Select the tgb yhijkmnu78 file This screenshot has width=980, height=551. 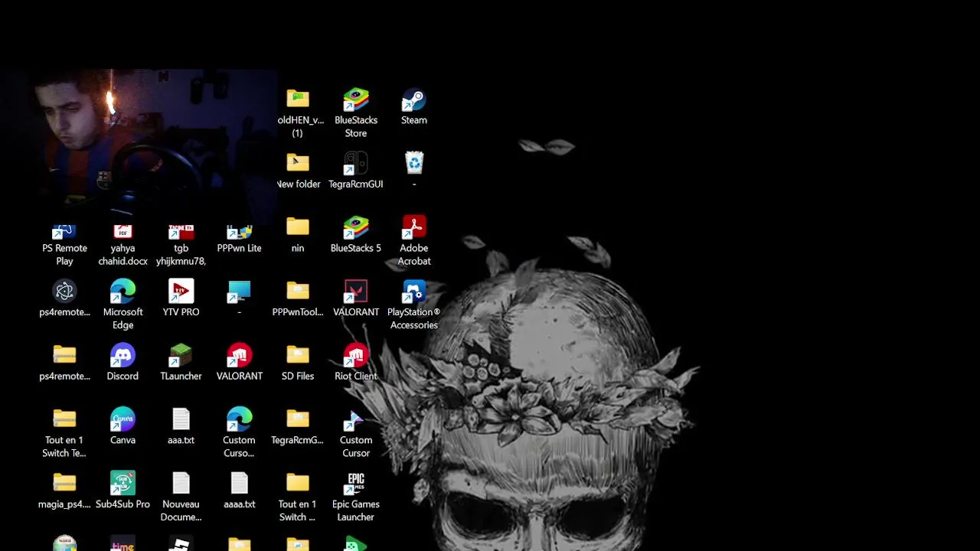181,245
